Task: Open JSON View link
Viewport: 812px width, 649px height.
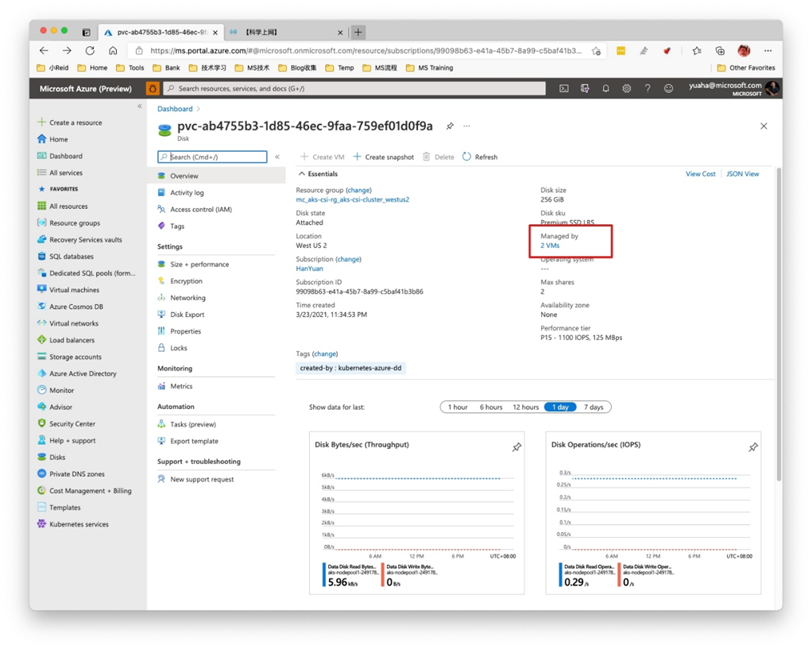Action: [743, 174]
